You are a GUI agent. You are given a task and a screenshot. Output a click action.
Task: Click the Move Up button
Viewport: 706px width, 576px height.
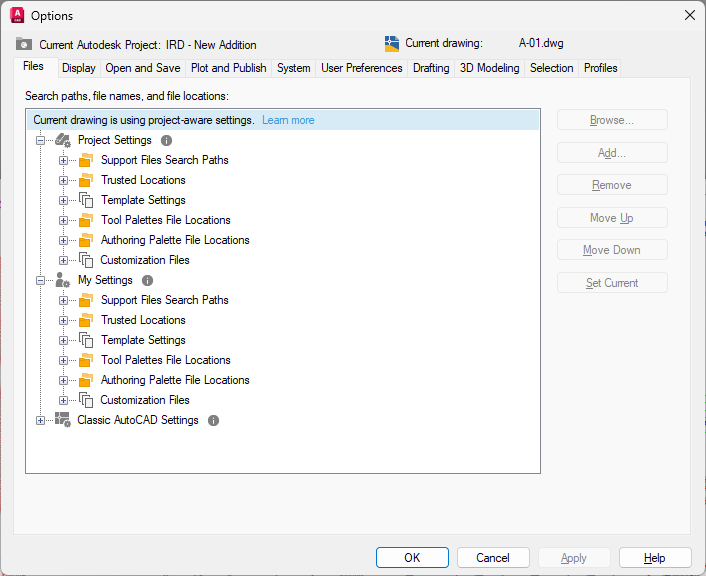pos(612,218)
